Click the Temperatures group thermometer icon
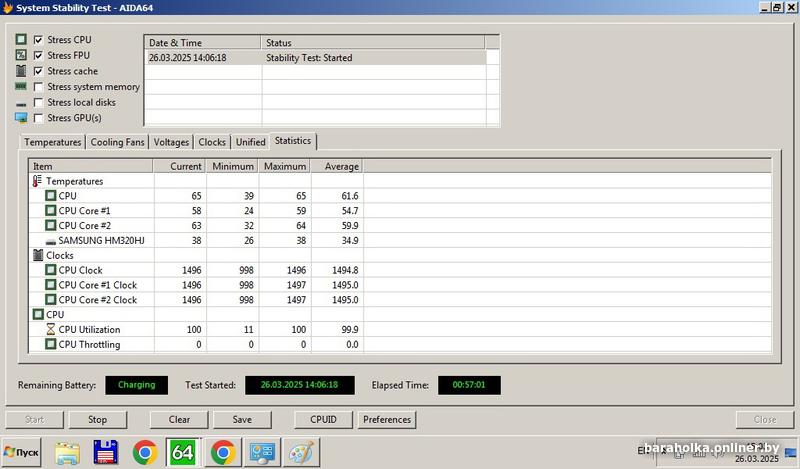The width and height of the screenshot is (800, 469). pos(37,181)
